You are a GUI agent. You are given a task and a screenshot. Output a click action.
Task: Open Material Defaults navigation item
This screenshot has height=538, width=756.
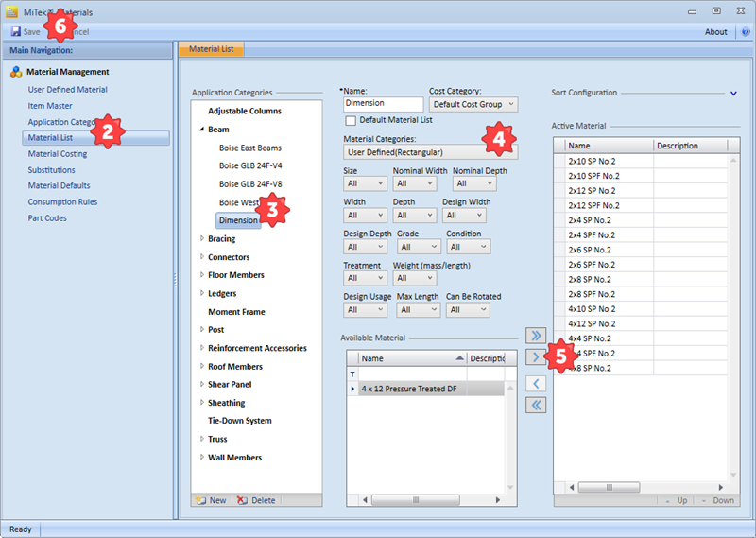[x=59, y=185]
